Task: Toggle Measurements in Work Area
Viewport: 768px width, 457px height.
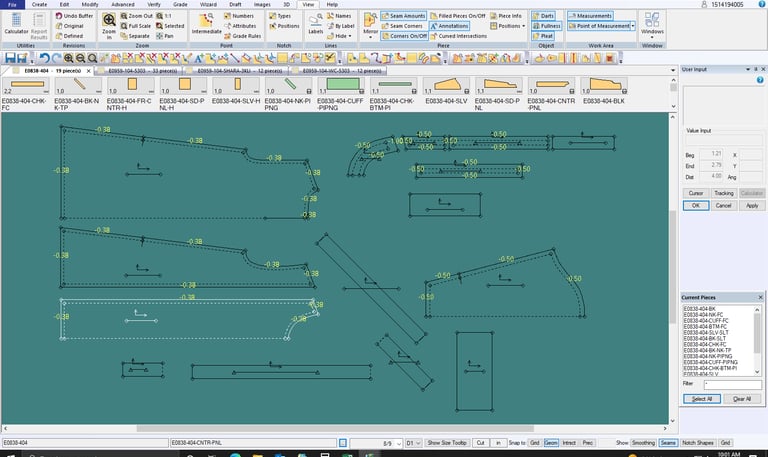Action: (x=590, y=16)
